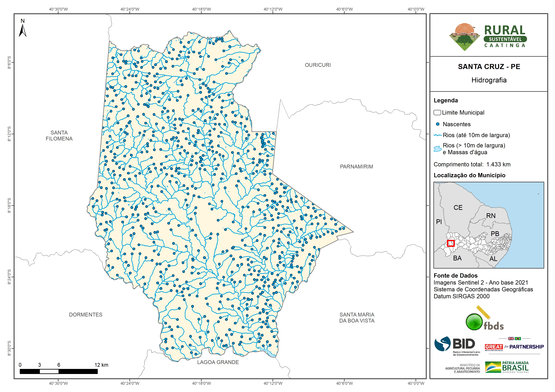Click the DORMENTES municipality label
The image size is (555, 392).
pos(86,315)
